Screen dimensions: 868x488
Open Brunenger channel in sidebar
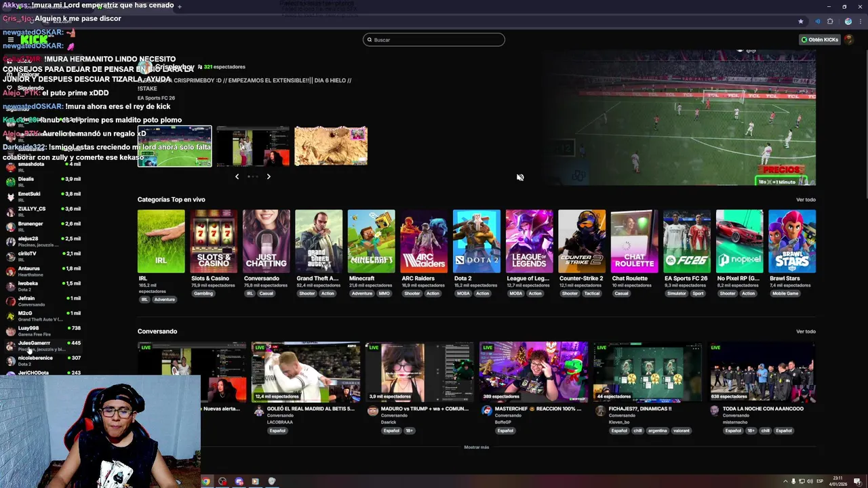(x=43, y=226)
